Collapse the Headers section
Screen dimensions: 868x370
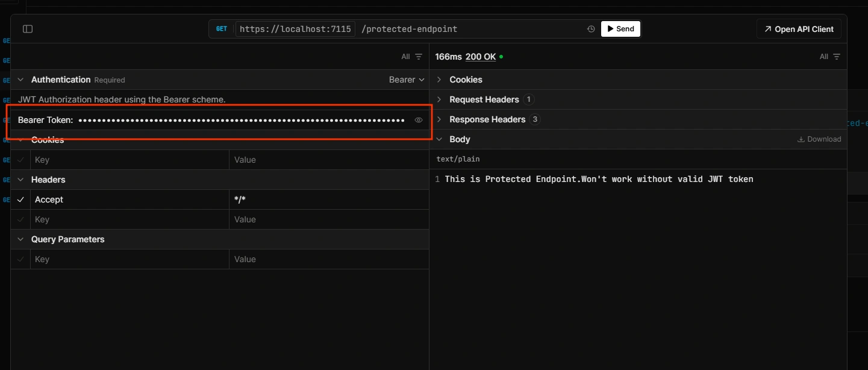click(21, 180)
